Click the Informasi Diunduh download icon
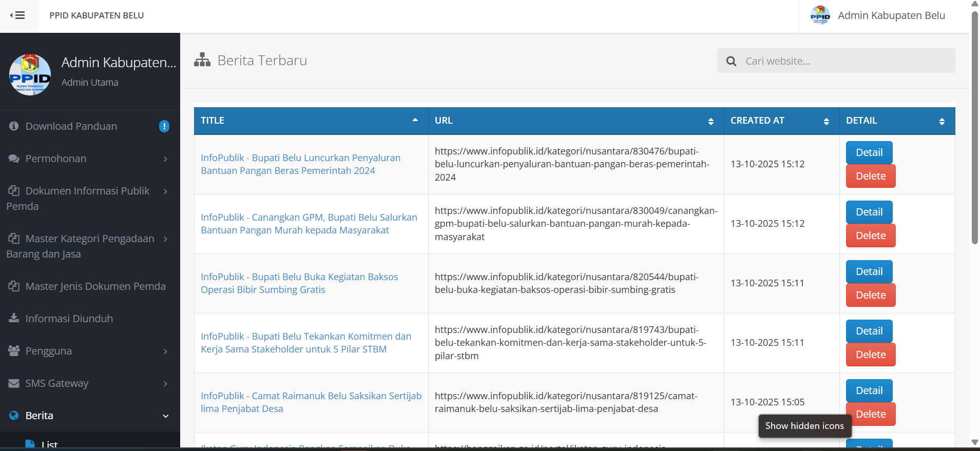The image size is (980, 451). pos(14,318)
